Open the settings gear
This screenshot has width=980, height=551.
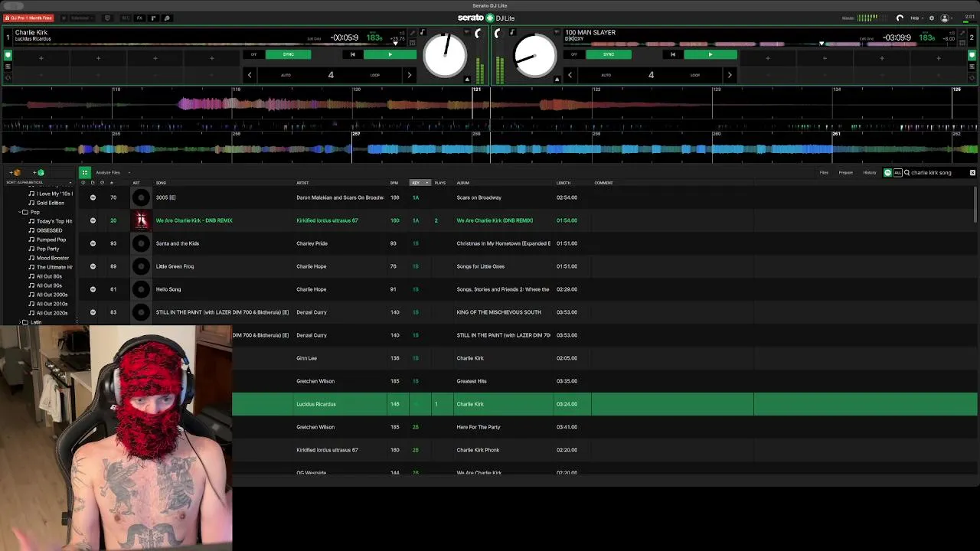[x=932, y=18]
